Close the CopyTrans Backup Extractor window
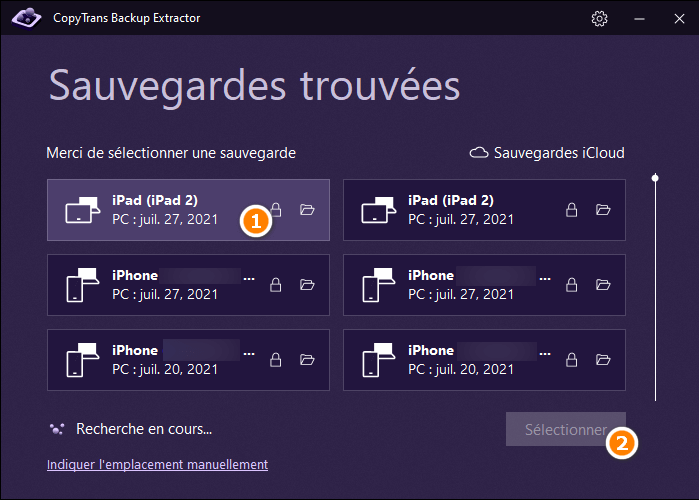699x500 pixels. 679,18
